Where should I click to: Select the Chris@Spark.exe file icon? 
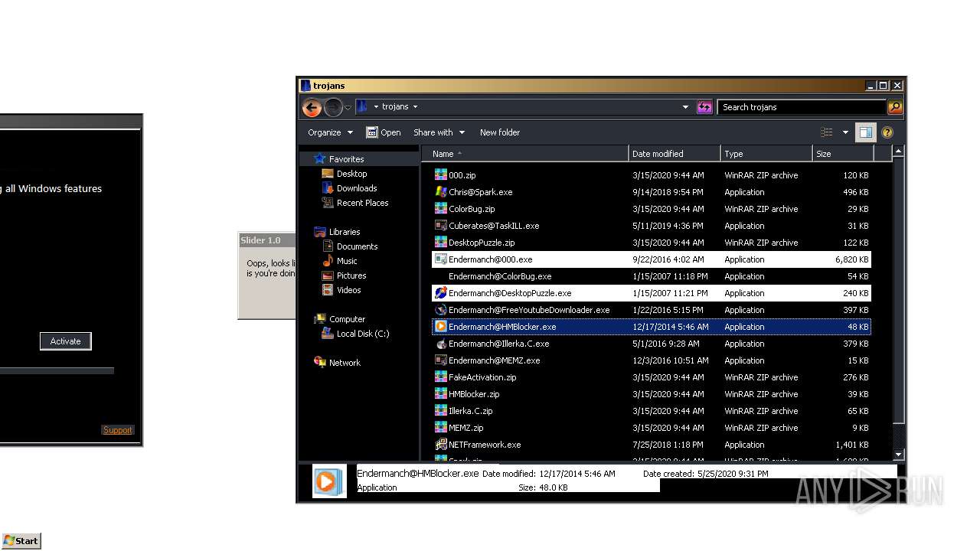(440, 192)
